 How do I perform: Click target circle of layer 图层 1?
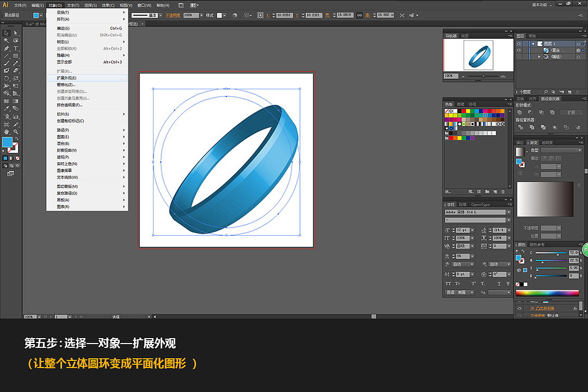[x=578, y=44]
